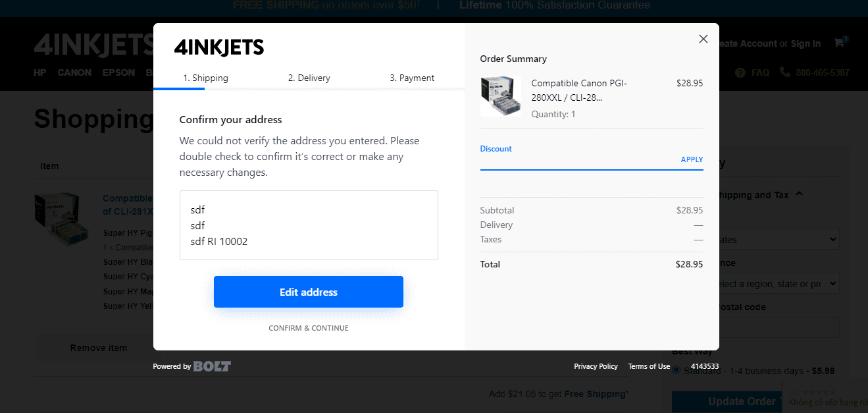Click the Edit address button
This screenshot has height=413, width=868.
[x=309, y=292]
